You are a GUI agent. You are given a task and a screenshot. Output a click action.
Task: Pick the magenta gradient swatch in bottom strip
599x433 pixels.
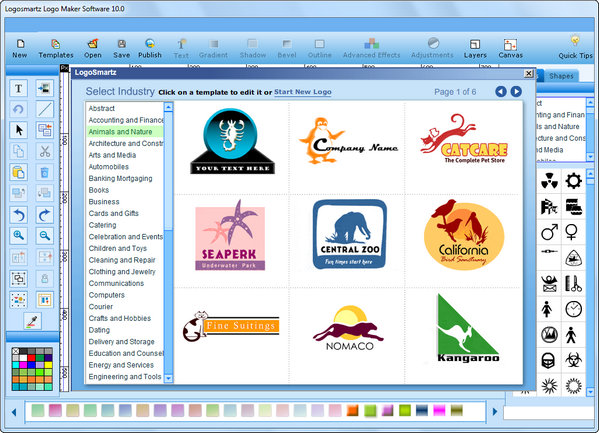439,411
